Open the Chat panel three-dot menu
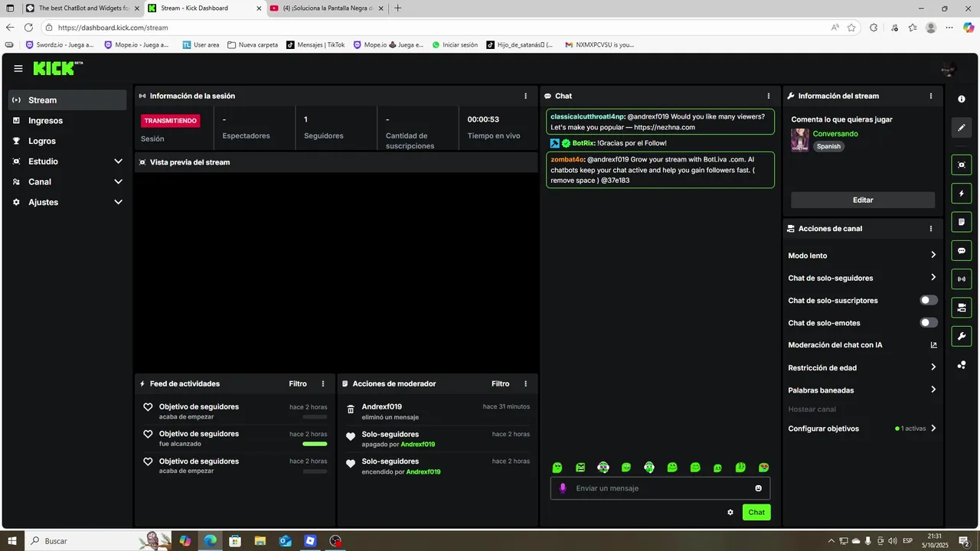Viewport: 980px width, 551px height. (x=769, y=96)
